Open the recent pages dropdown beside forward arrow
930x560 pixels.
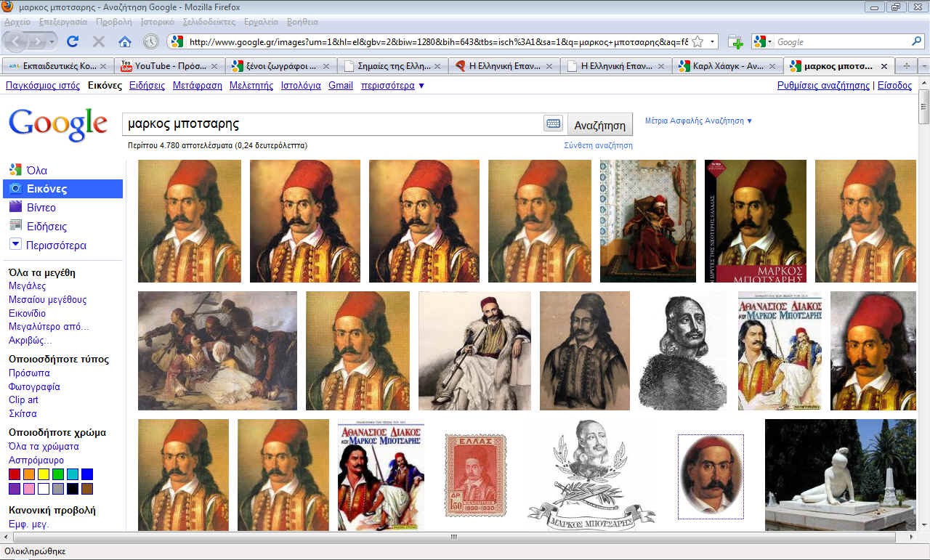pos(52,42)
